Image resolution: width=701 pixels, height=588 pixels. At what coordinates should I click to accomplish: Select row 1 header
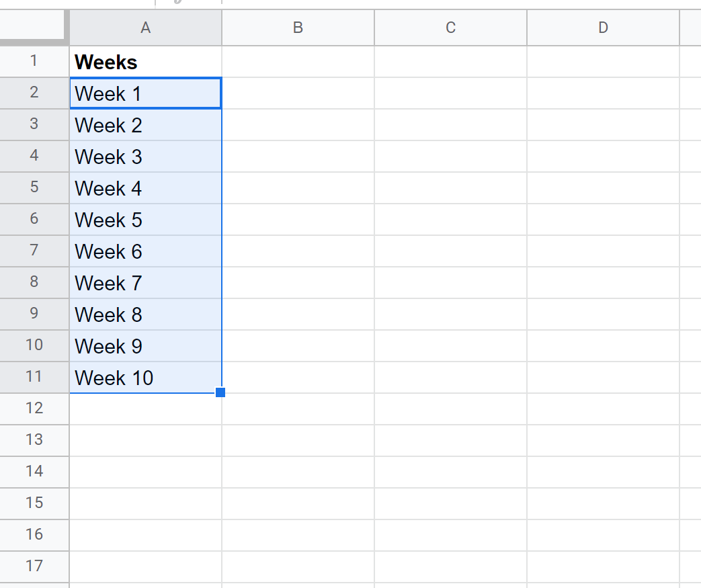[34, 61]
